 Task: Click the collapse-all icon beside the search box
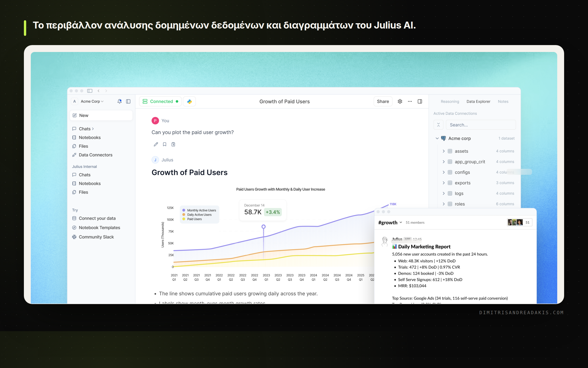(438, 125)
